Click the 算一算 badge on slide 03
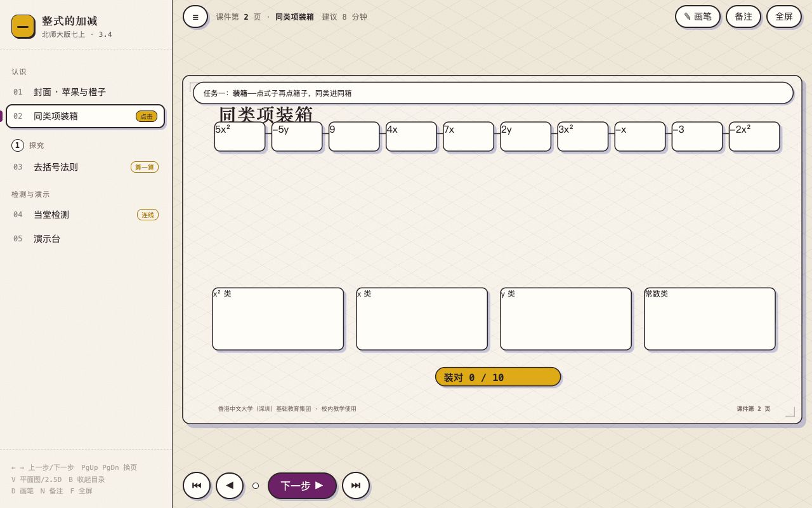 click(x=145, y=167)
